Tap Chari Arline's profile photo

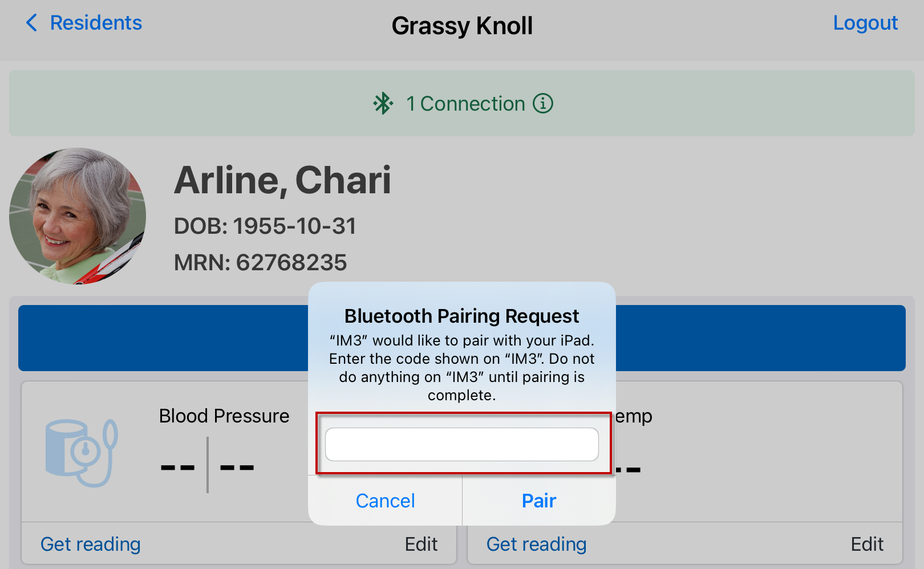(x=78, y=217)
